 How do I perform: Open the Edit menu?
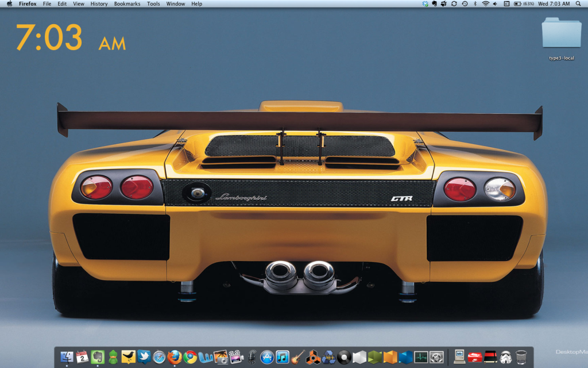click(62, 4)
